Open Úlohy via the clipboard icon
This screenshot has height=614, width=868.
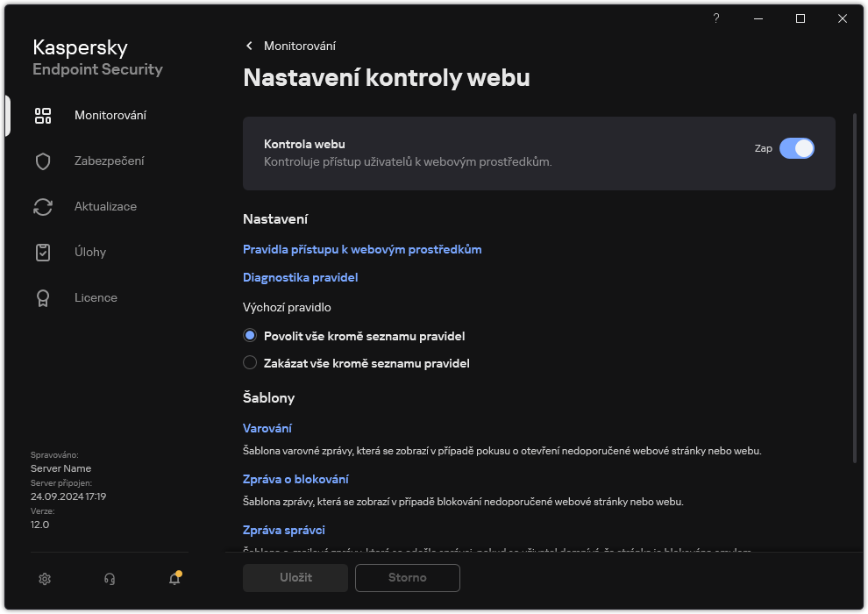[x=42, y=252]
